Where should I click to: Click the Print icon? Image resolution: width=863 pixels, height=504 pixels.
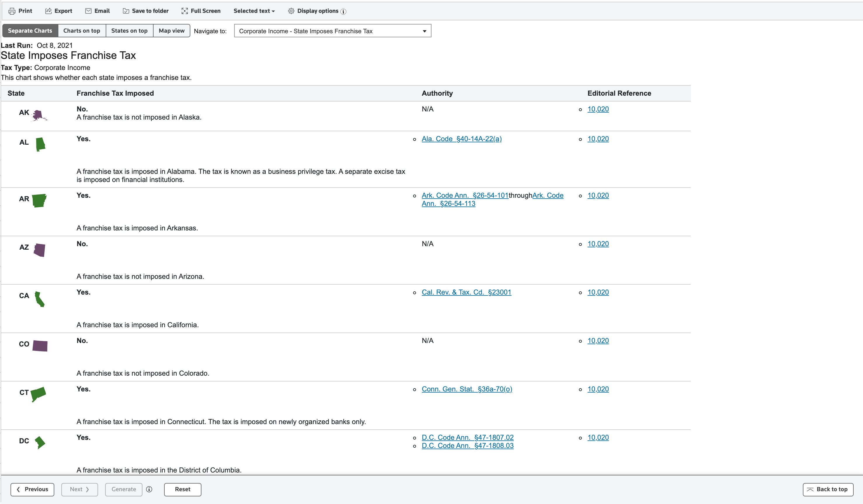coord(12,11)
